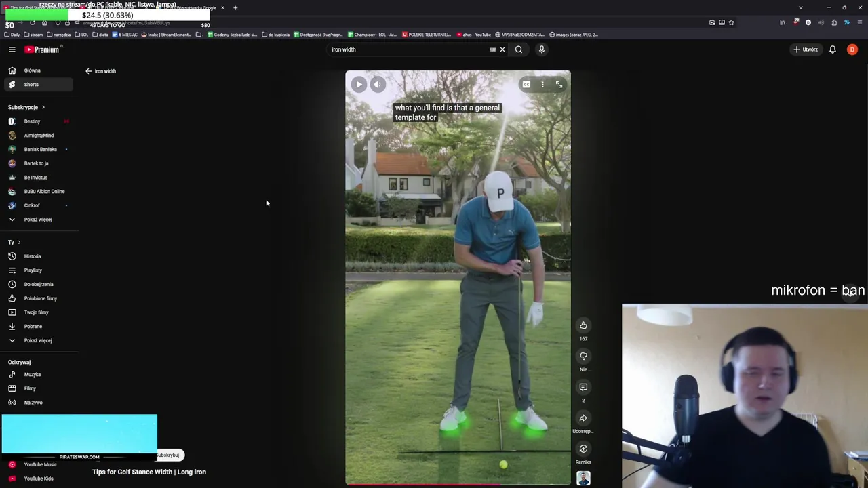Open the ahus - YouTube bookmark
868x488 pixels.
(x=474, y=35)
